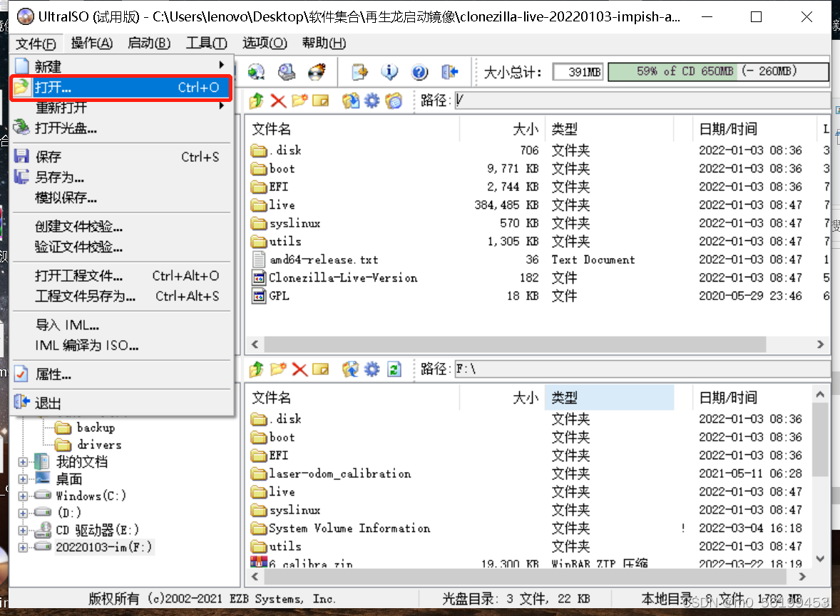This screenshot has height=616, width=840.
Task: Sort the local list by 类型 column
Action: [609, 398]
